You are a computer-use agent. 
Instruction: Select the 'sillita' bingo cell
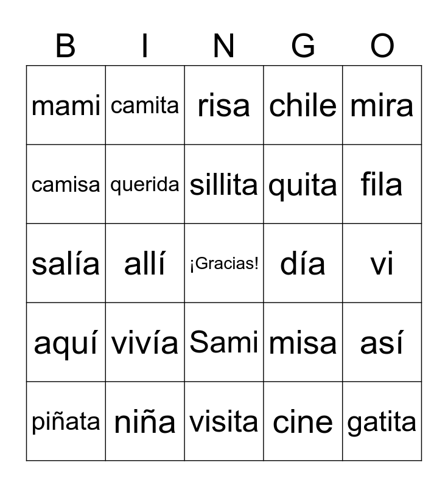click(x=224, y=184)
